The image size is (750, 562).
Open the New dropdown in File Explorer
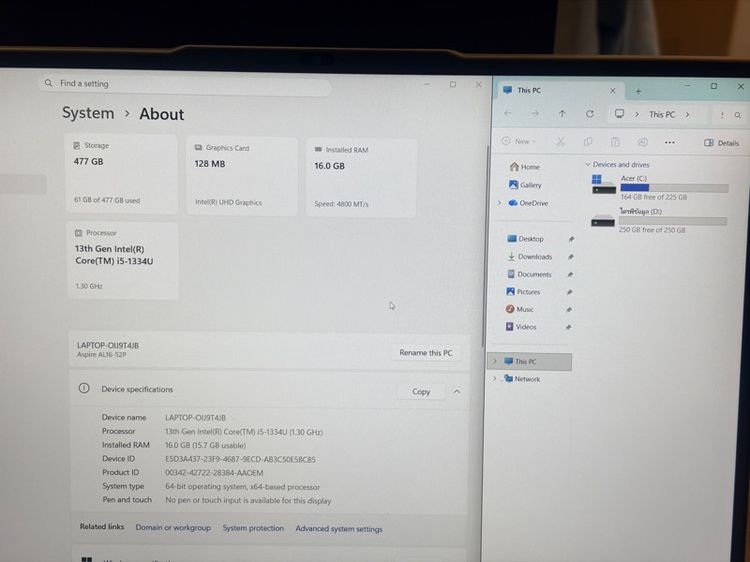pos(519,141)
